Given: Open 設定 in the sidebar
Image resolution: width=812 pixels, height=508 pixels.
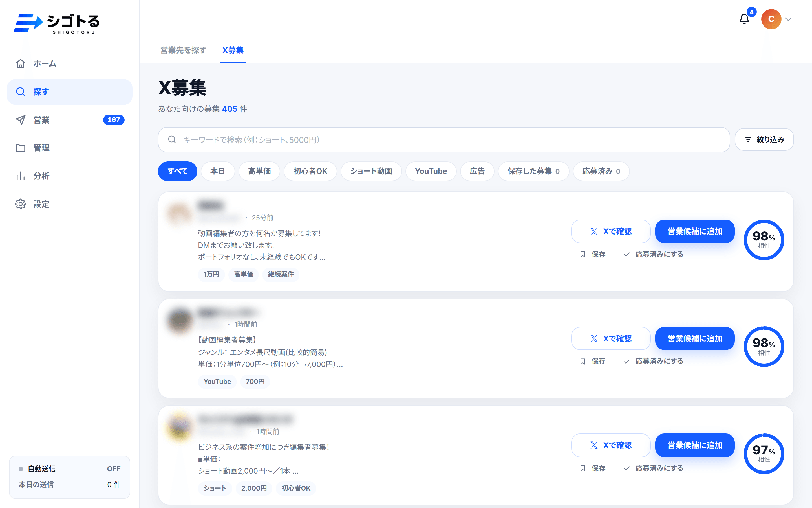Looking at the screenshot, I should [69, 204].
